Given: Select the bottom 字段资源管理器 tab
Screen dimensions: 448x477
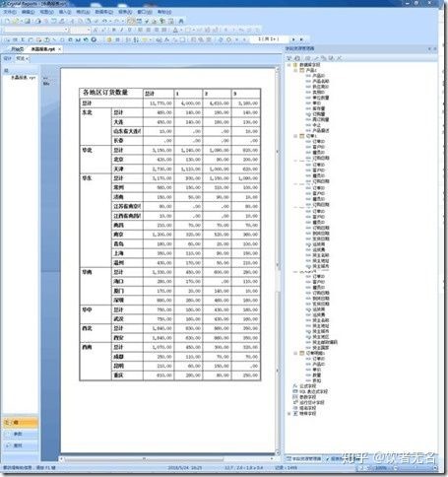Looking at the screenshot, I should click(x=304, y=458).
